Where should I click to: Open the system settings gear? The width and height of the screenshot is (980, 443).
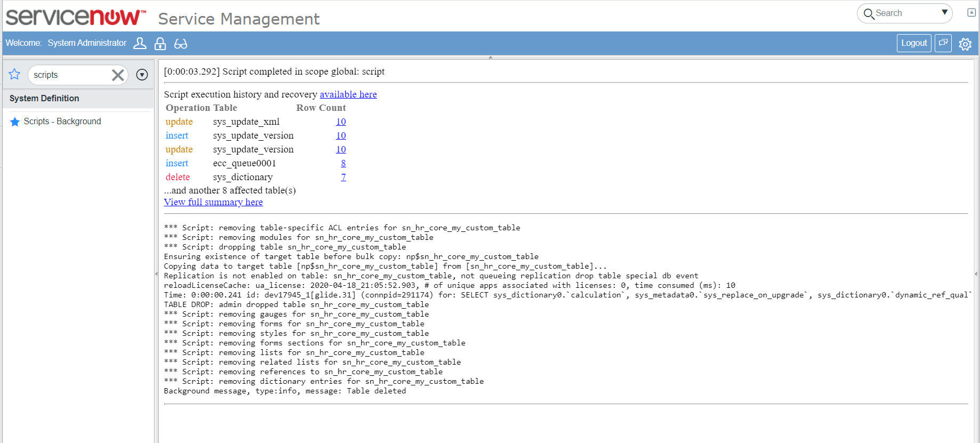tap(965, 44)
